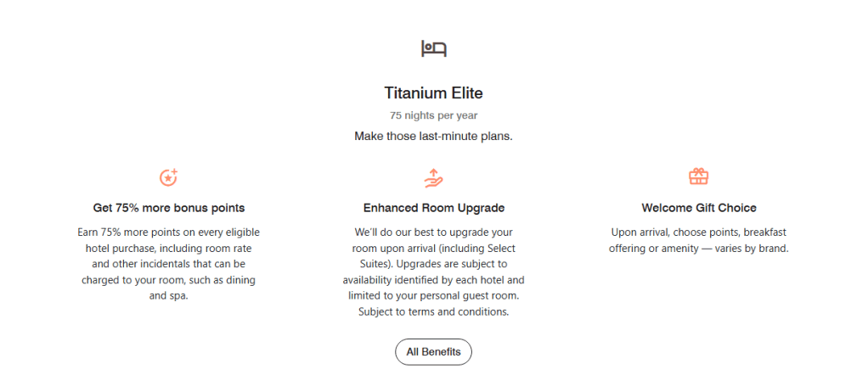
Task: Click the '75 nights per year' text
Action: tap(433, 115)
